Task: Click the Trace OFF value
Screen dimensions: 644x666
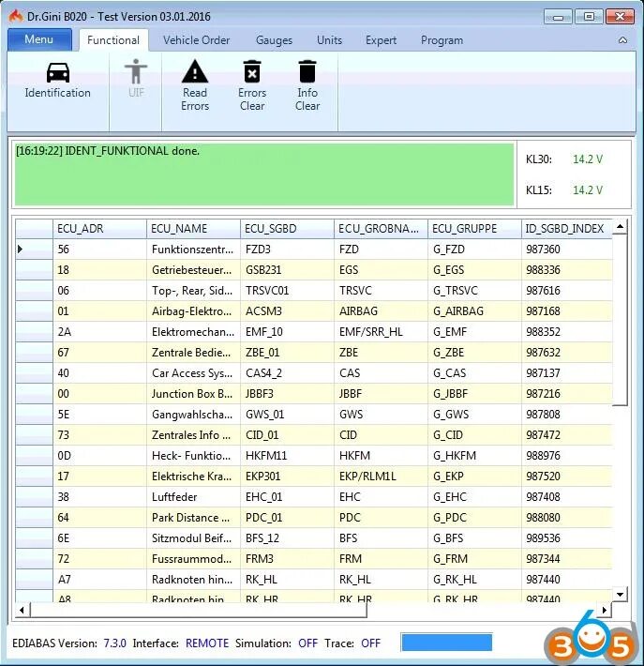Action: point(370,643)
